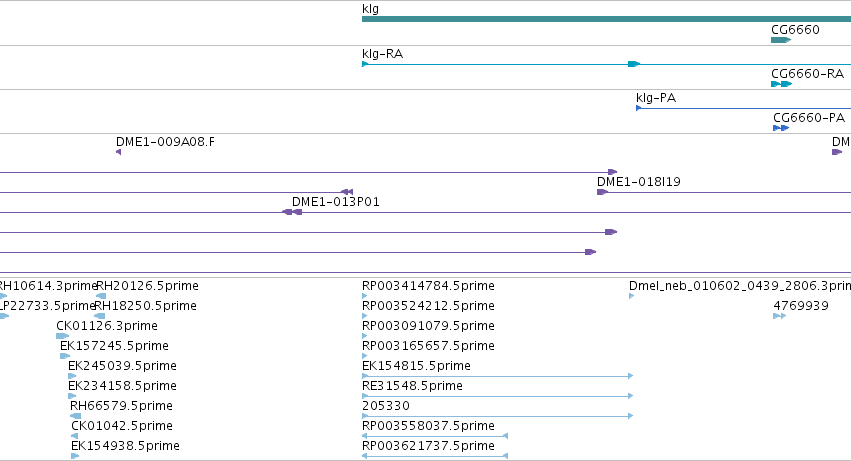Select RH66579.5prime EST label
Image resolution: width=851 pixels, height=461 pixels.
pos(121,406)
